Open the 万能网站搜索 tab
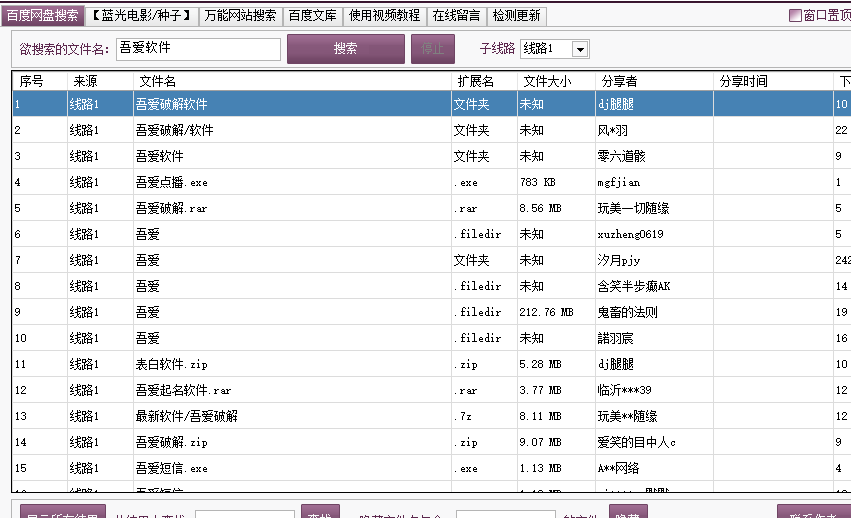851x518 pixels. [240, 16]
